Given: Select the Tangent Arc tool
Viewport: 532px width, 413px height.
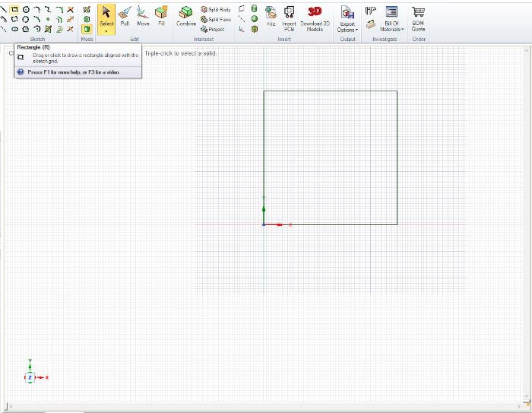Looking at the screenshot, I should [37, 10].
